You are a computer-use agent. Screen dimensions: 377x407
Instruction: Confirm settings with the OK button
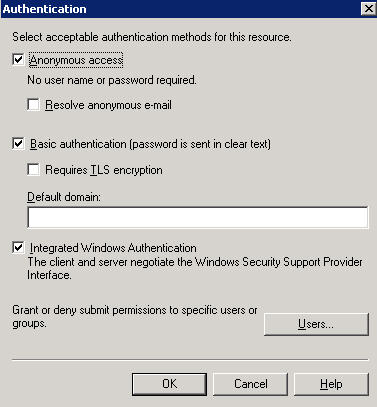pyautogui.click(x=169, y=384)
